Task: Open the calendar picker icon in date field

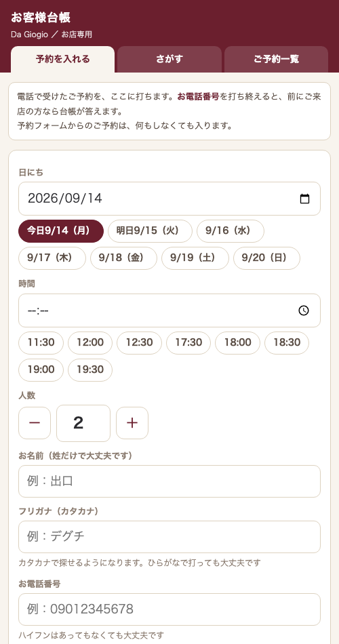Action: [304, 199]
